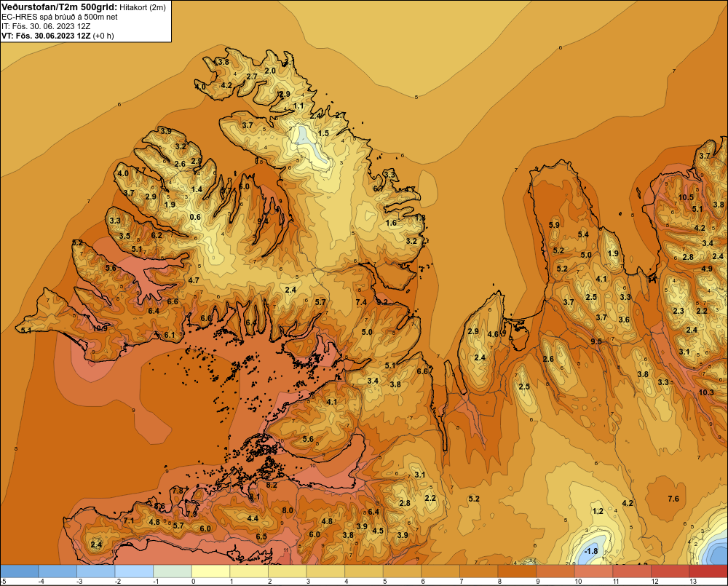Click the 8.1 temperature value
728x586 pixels.
[254, 497]
